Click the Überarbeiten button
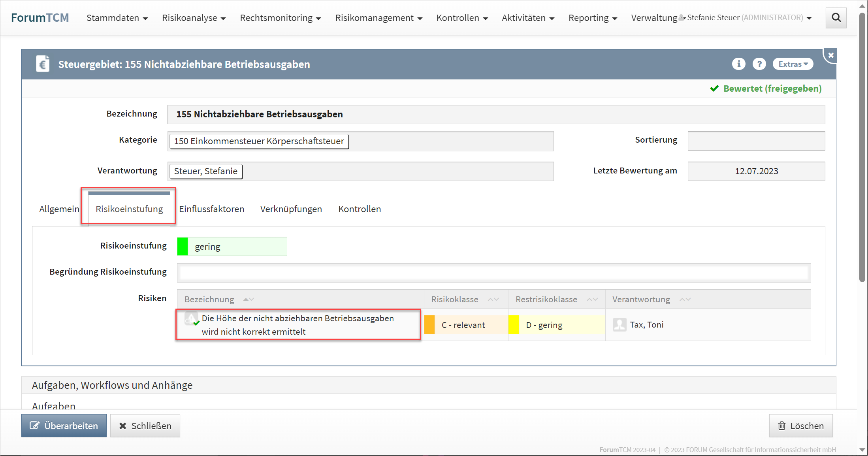The height and width of the screenshot is (456, 868). click(64, 426)
